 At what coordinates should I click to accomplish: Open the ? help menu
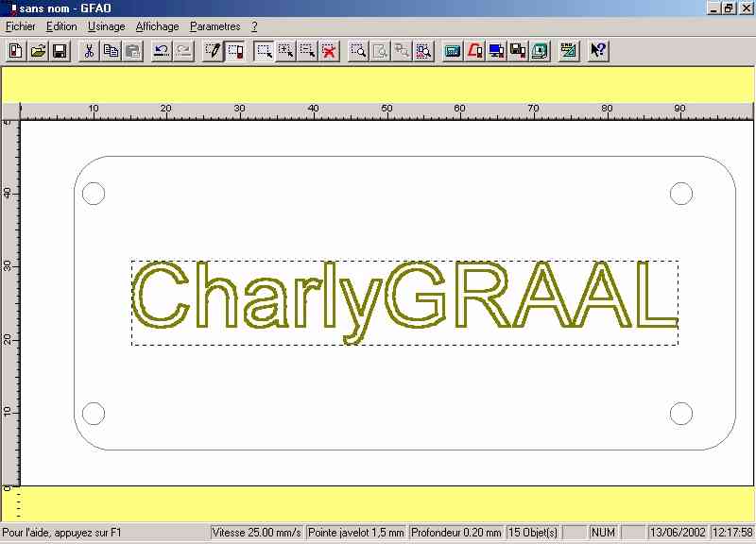[254, 26]
